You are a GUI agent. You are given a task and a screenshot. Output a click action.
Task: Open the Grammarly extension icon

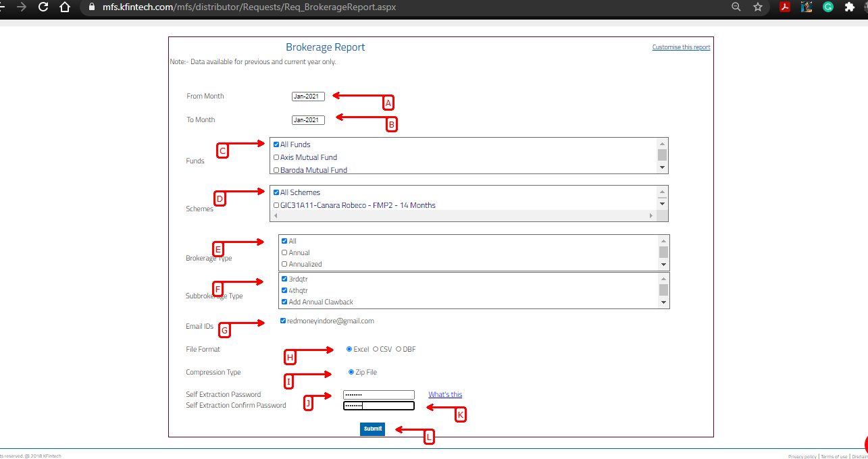[828, 7]
